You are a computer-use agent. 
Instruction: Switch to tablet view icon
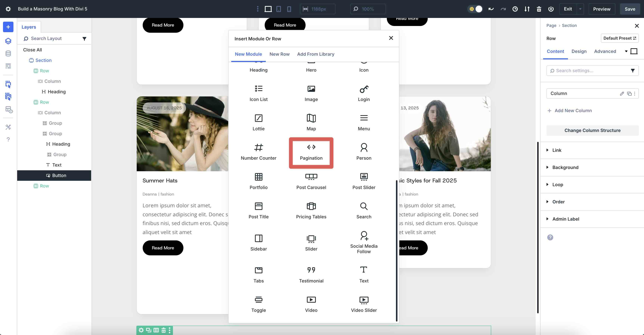point(278,9)
